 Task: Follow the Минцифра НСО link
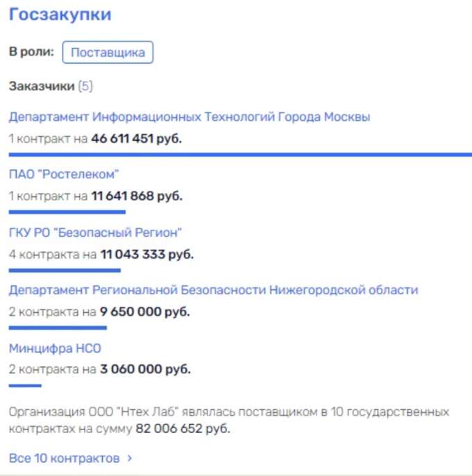tap(50, 348)
